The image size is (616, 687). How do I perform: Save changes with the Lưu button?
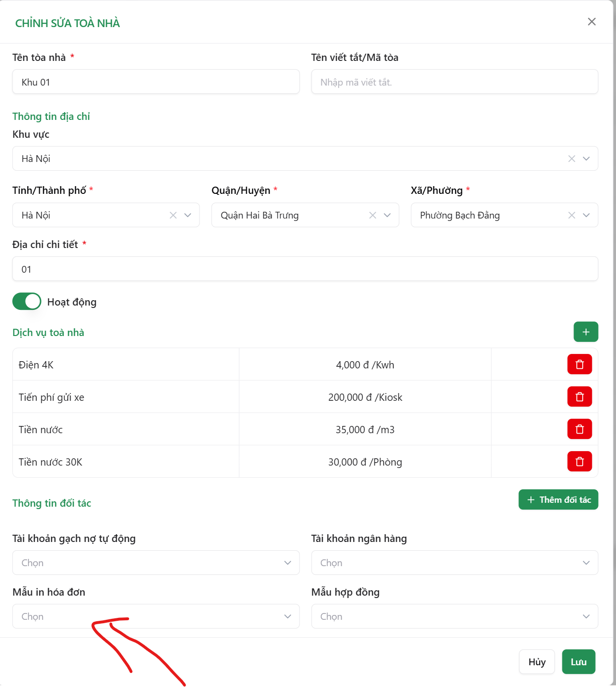point(578,662)
